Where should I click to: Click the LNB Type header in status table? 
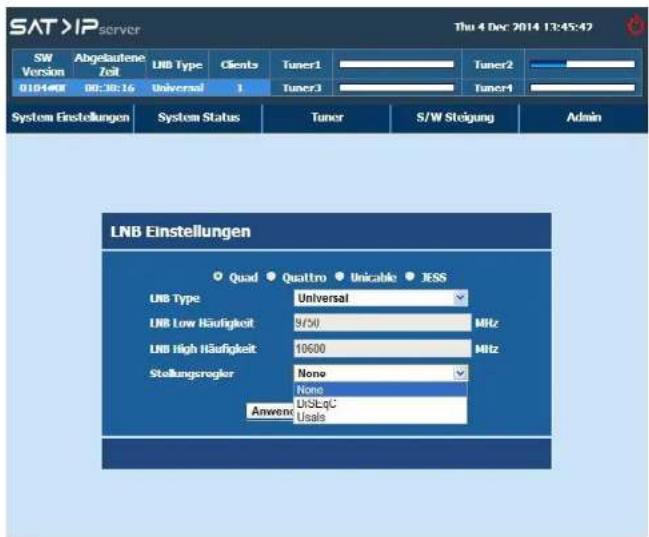click(177, 65)
